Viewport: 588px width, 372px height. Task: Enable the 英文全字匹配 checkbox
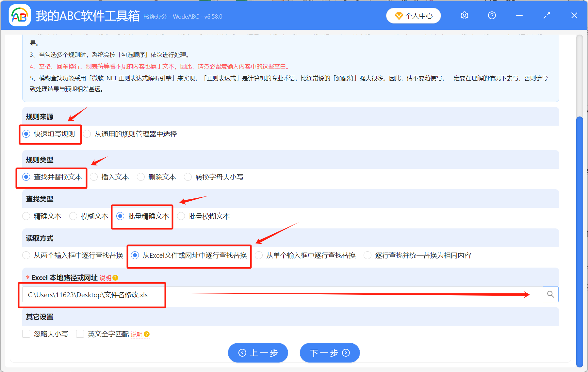(80, 333)
